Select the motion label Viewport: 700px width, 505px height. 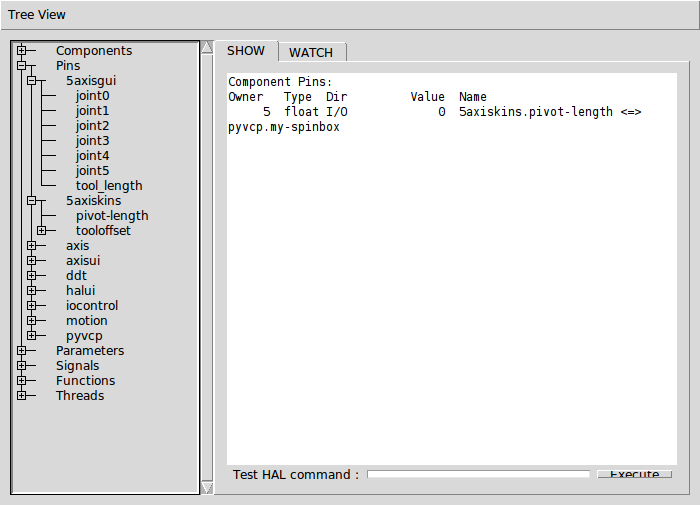[87, 321]
